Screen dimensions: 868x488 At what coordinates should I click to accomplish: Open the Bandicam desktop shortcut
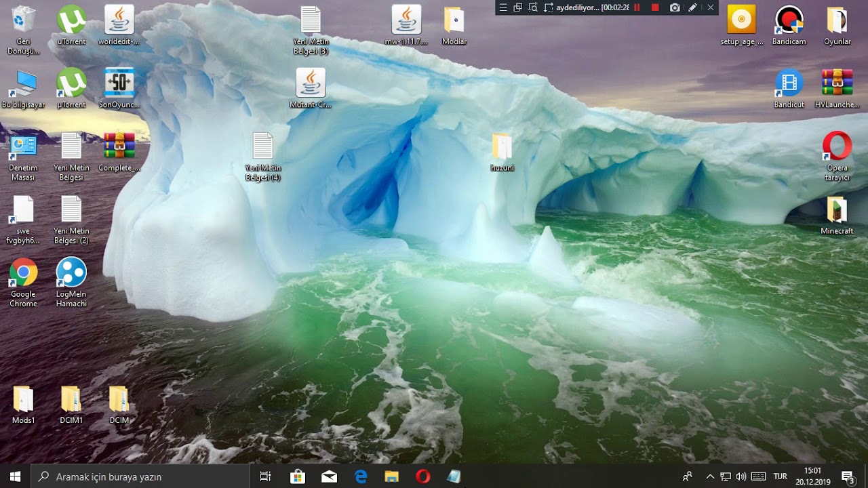coord(789,20)
